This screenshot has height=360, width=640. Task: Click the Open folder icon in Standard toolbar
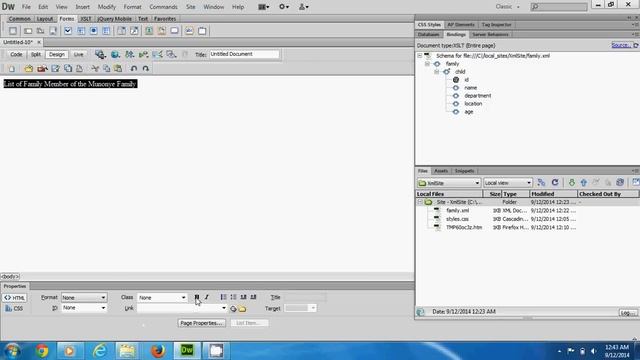[28, 69]
